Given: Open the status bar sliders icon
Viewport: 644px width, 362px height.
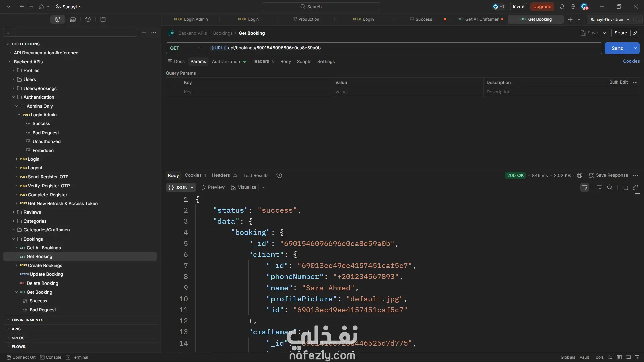Looking at the screenshot, I should (610, 357).
